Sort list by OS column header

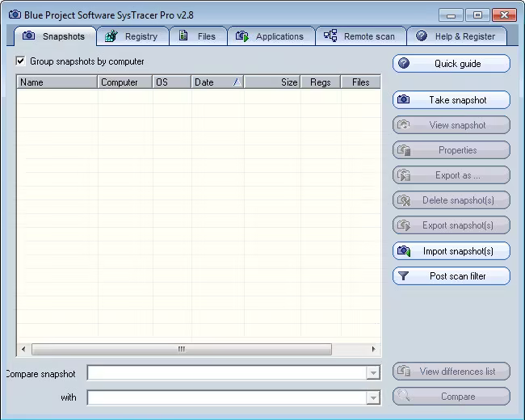[172, 82]
